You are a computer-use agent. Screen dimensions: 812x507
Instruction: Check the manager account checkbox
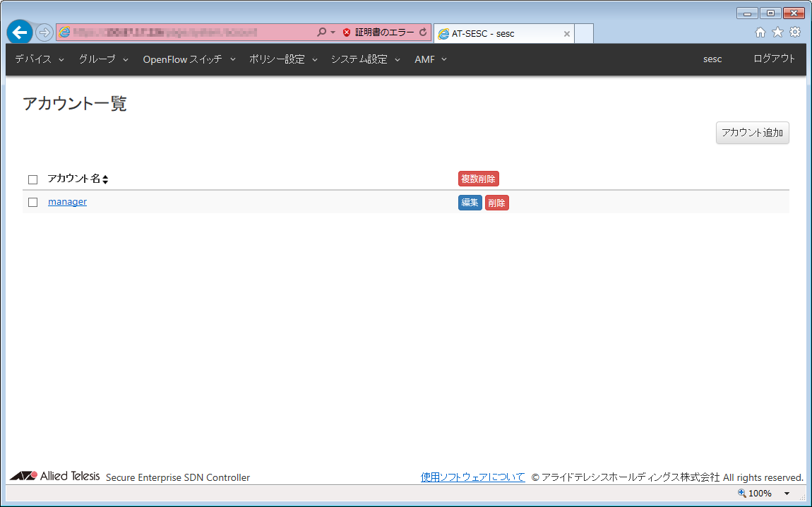click(32, 202)
